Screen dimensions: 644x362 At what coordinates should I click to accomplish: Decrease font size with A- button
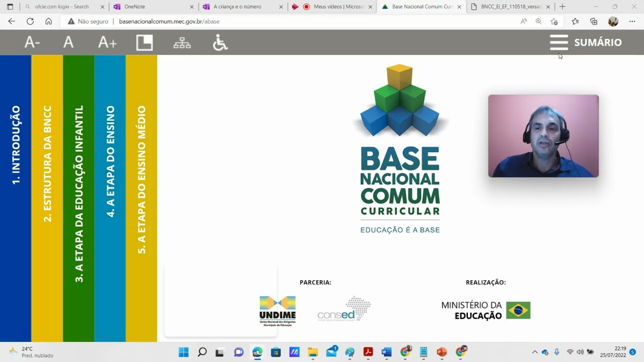[32, 42]
